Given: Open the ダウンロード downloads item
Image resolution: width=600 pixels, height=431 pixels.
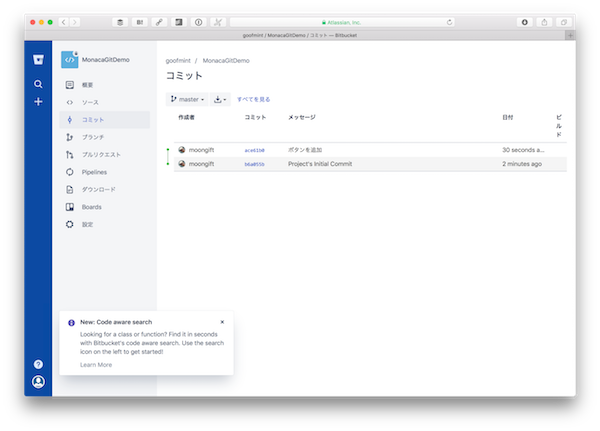Looking at the screenshot, I should tap(104, 189).
